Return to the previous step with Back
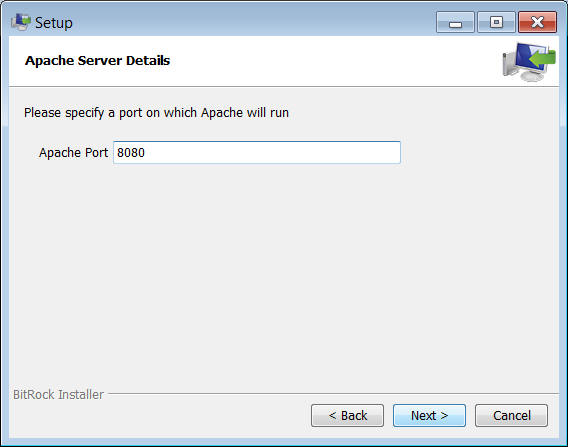Image resolution: width=568 pixels, height=447 pixels. (347, 415)
